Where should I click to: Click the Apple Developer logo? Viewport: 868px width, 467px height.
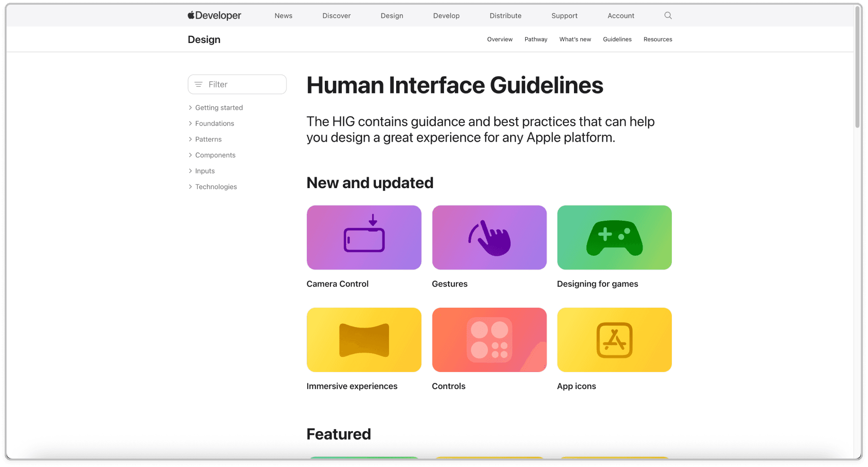[x=214, y=16]
